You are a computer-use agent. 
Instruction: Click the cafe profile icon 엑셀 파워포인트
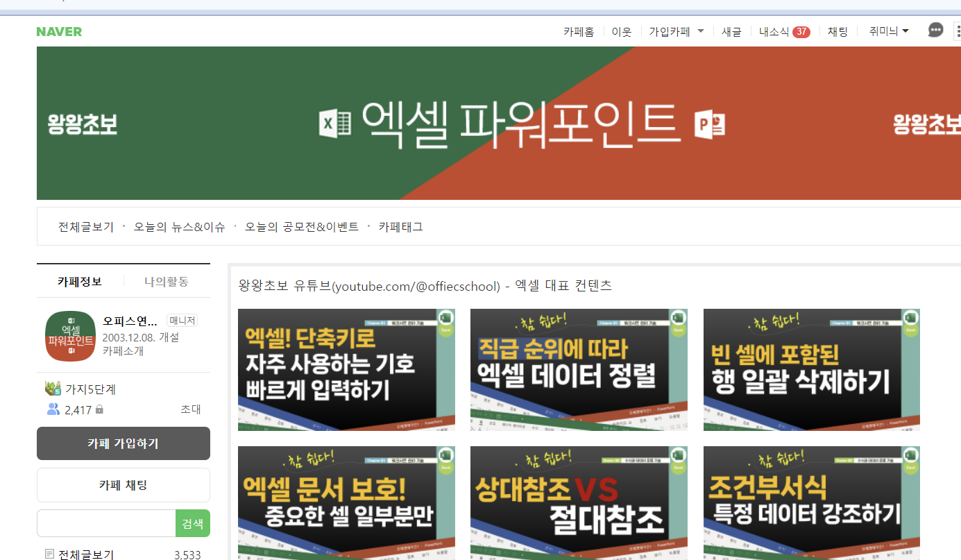(x=70, y=336)
